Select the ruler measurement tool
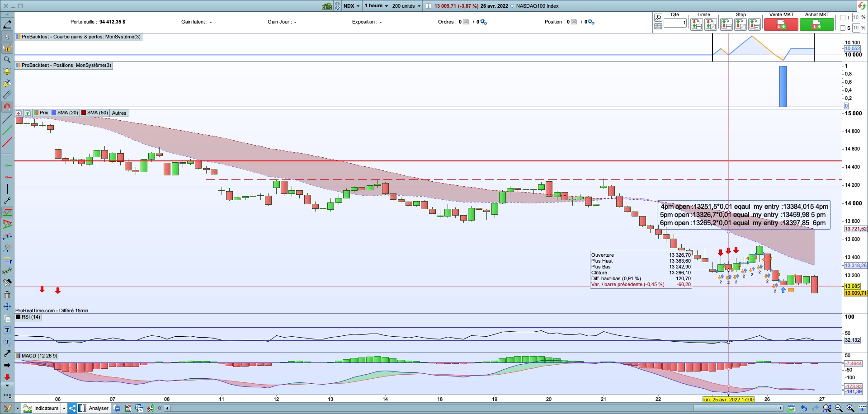This screenshot has width=868, height=414. tap(7, 95)
